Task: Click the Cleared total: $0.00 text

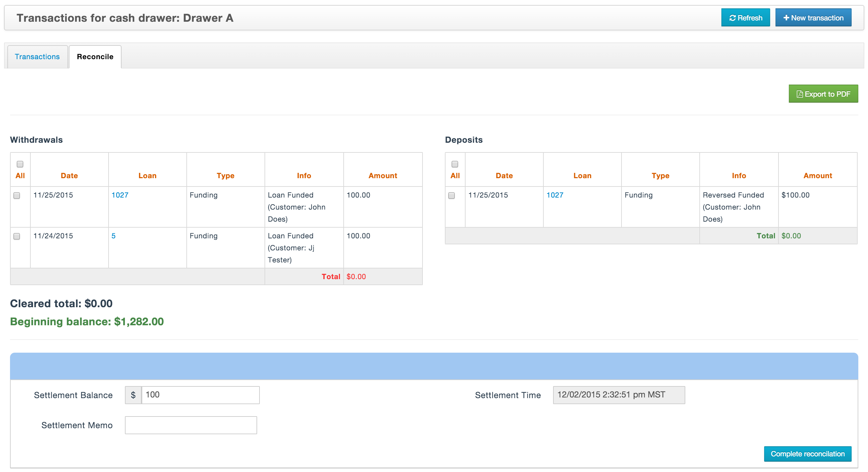Action: click(61, 304)
